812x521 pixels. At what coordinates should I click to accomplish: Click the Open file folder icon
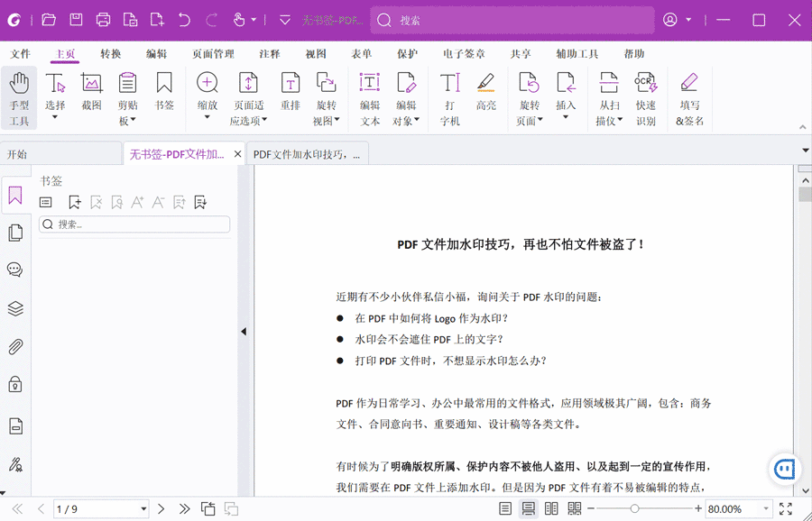(x=49, y=20)
